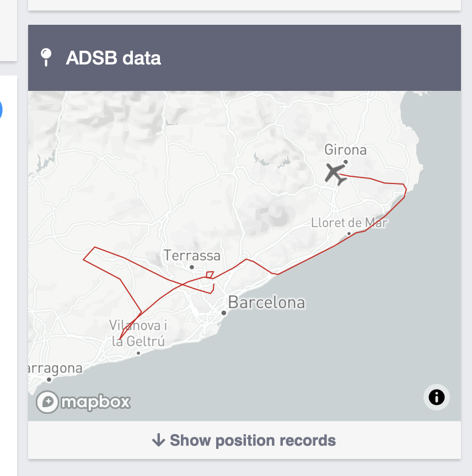Image resolution: width=472 pixels, height=476 pixels.
Task: Open the map attribution info icon
Action: [x=436, y=397]
